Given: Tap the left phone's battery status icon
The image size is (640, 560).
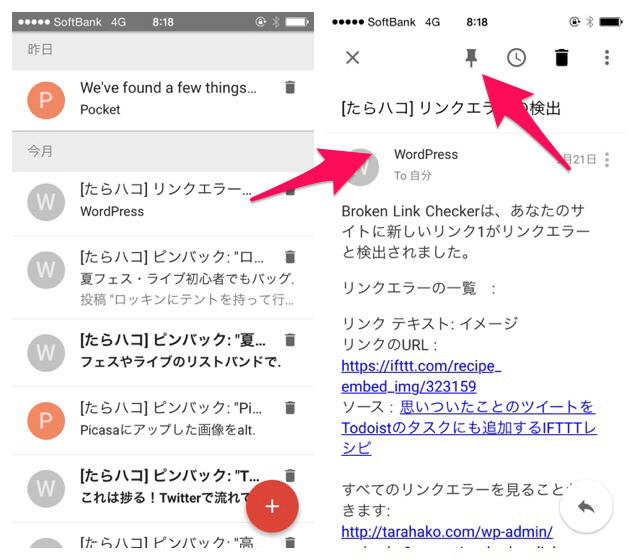Looking at the screenshot, I should (x=297, y=22).
